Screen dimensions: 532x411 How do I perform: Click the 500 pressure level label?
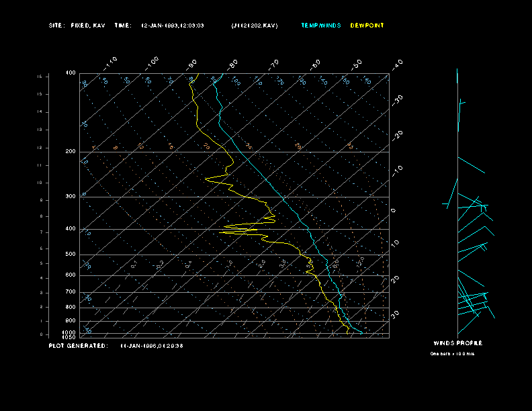pos(71,254)
